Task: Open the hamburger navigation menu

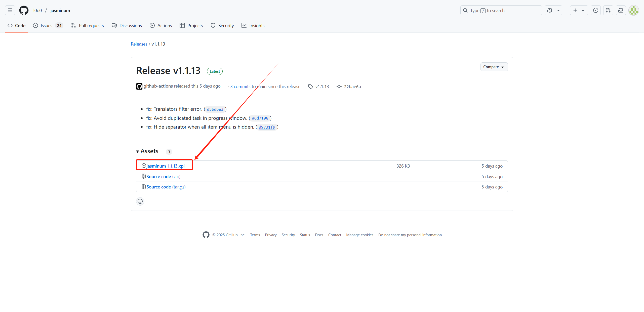Action: pyautogui.click(x=10, y=10)
